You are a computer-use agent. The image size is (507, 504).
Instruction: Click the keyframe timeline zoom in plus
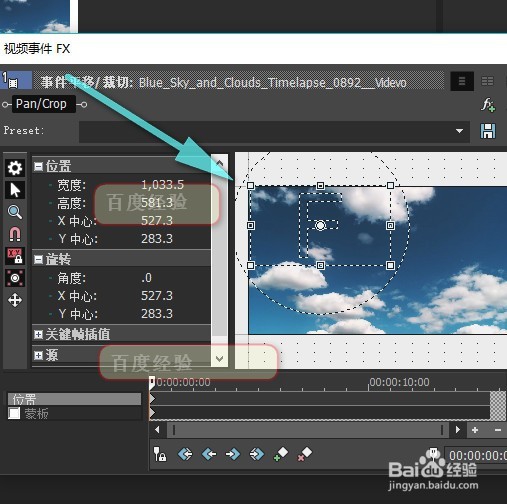click(475, 430)
